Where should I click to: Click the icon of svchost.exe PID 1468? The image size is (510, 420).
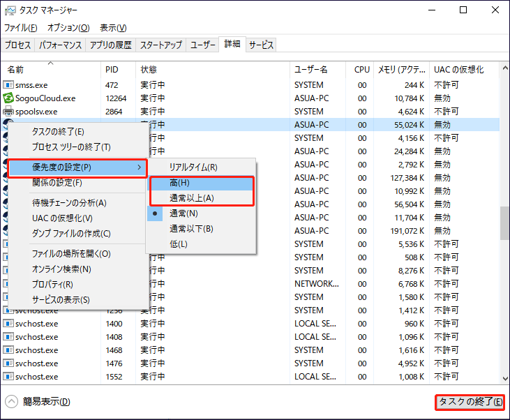[x=8, y=350]
